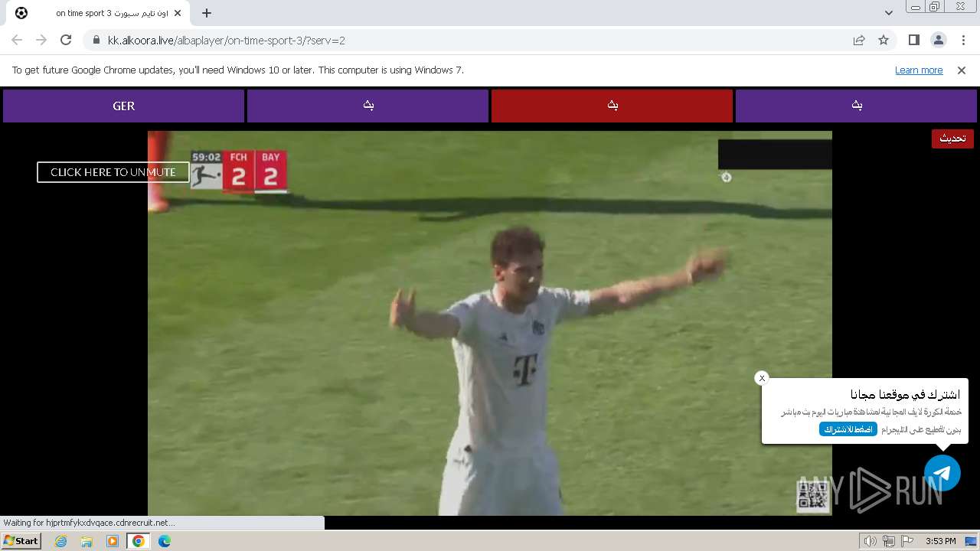The image size is (980, 551).
Task: Close the on time sport 3 tab
Action: point(178,13)
